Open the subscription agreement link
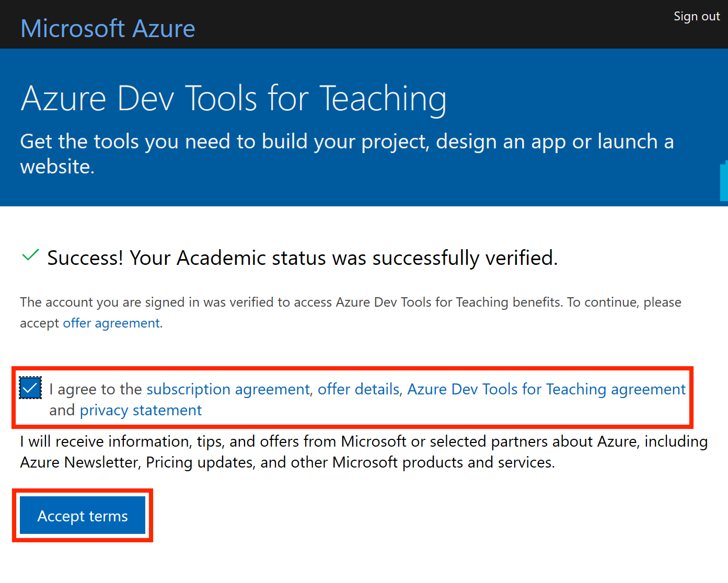The height and width of the screenshot is (583, 728). coord(228,389)
